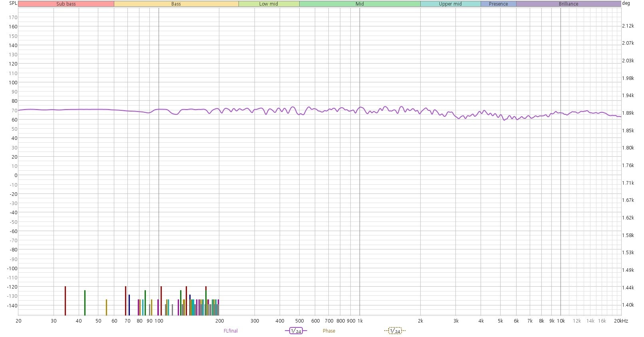Select the green bar between 40 and 50 Hz
Image resolution: width=644 pixels, height=337 pixels.
click(x=85, y=303)
